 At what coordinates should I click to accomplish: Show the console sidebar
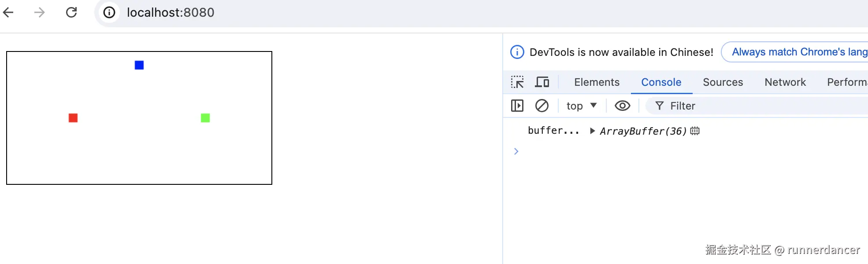pos(517,106)
